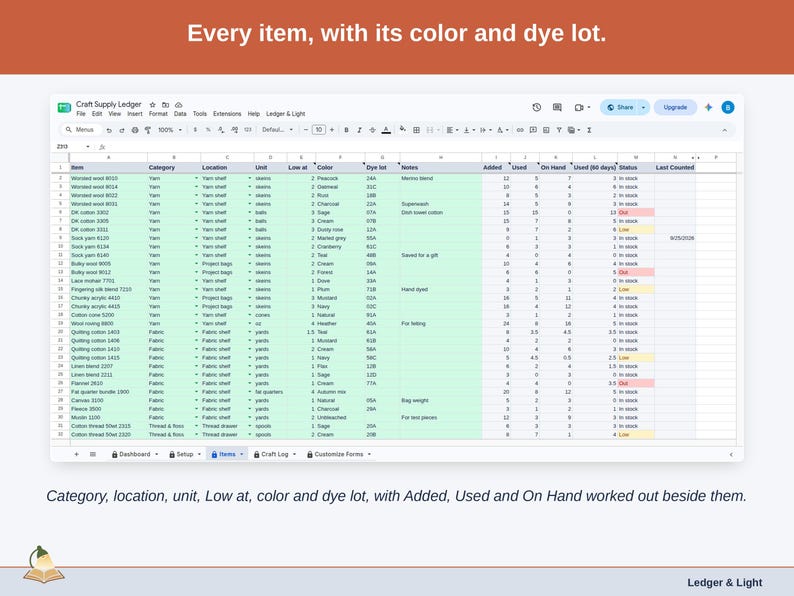The image size is (794, 596).
Task: Format cells as percent
Action: tap(208, 130)
